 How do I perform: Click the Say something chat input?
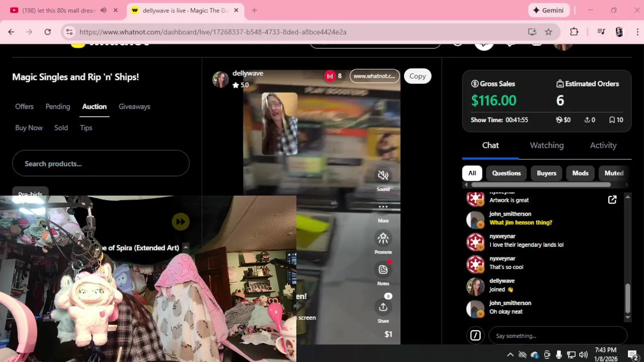[x=558, y=335]
